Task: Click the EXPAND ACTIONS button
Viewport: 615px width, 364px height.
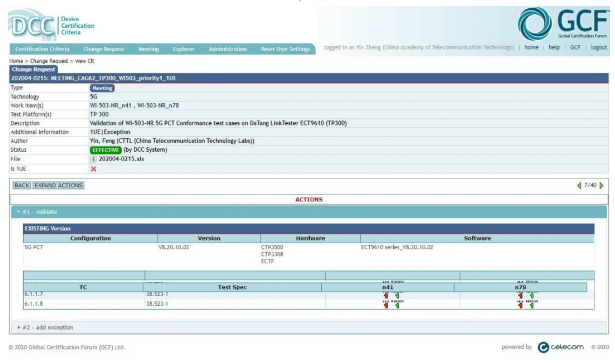Action: coord(58,186)
